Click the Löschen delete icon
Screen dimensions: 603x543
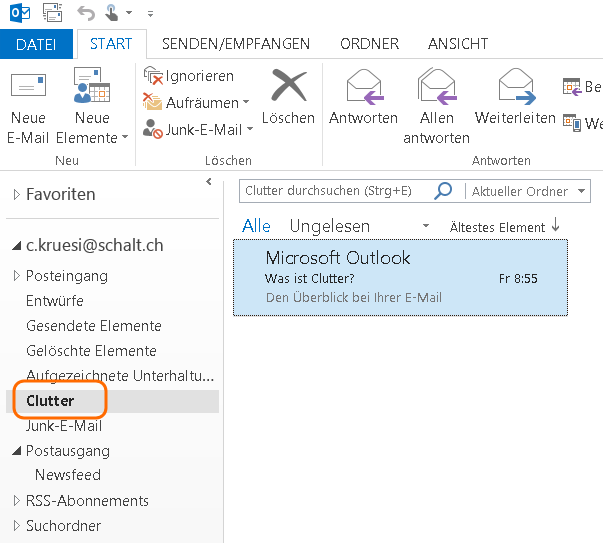[288, 88]
